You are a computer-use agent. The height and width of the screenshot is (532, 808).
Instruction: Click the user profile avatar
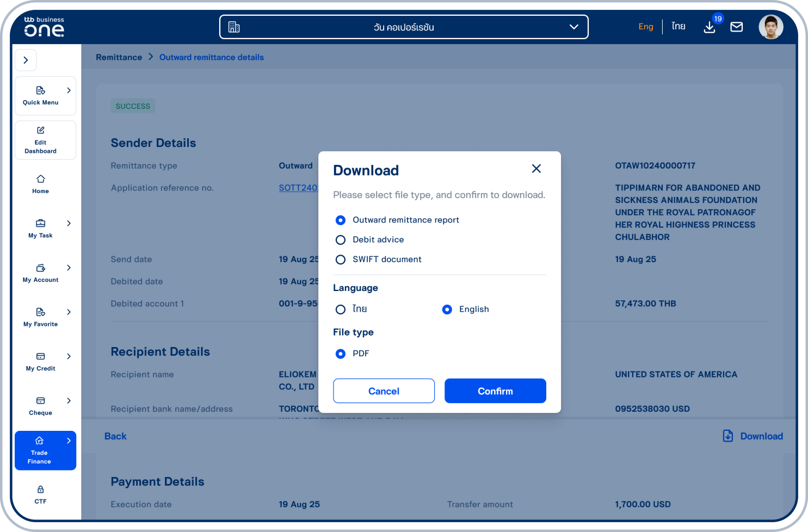coord(770,27)
